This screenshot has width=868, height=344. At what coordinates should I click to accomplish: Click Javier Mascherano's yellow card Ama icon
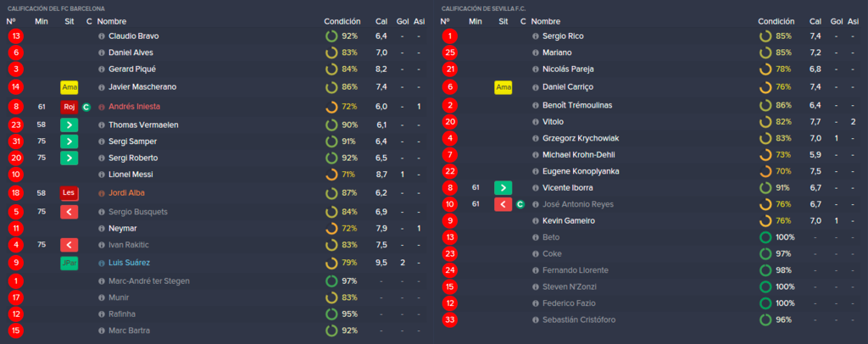(x=70, y=87)
